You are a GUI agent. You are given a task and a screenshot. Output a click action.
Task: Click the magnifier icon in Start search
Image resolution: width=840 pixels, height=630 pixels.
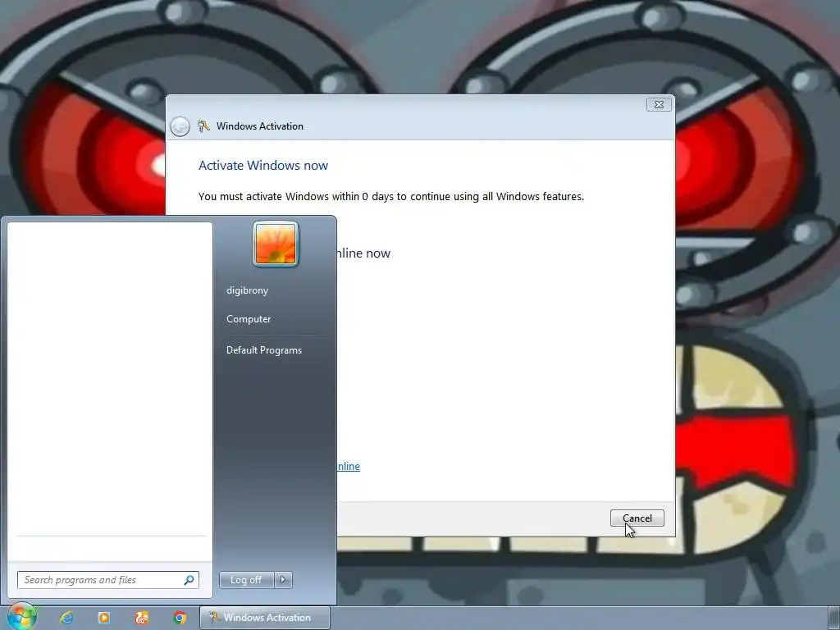point(189,580)
